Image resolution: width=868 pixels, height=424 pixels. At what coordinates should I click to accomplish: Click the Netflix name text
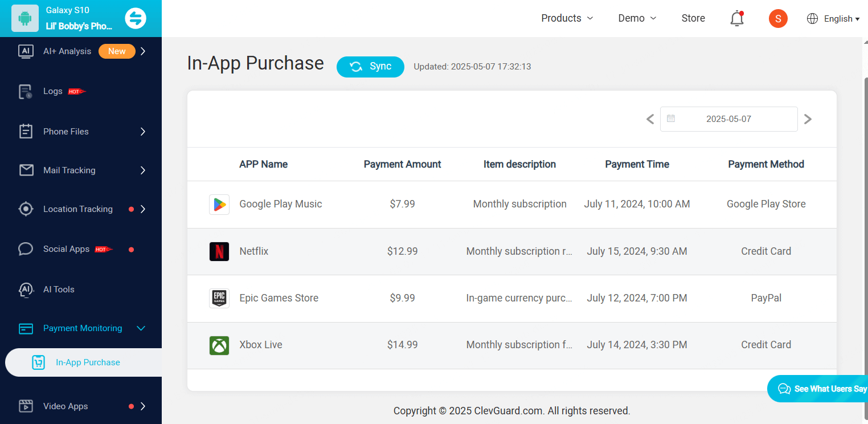[253, 251]
